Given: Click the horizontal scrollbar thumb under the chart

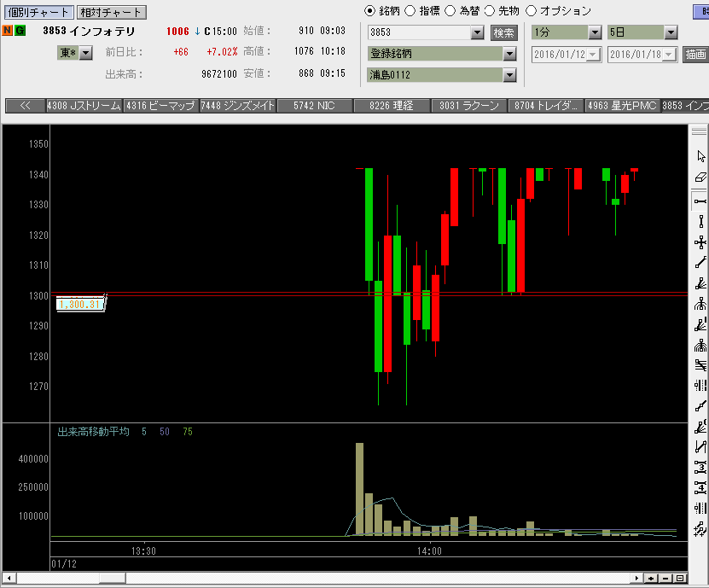Looking at the screenshot, I should tap(112, 578).
